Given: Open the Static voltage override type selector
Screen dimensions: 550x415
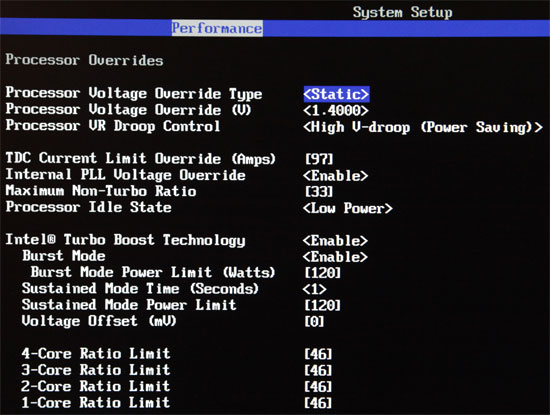Looking at the screenshot, I should [336, 94].
